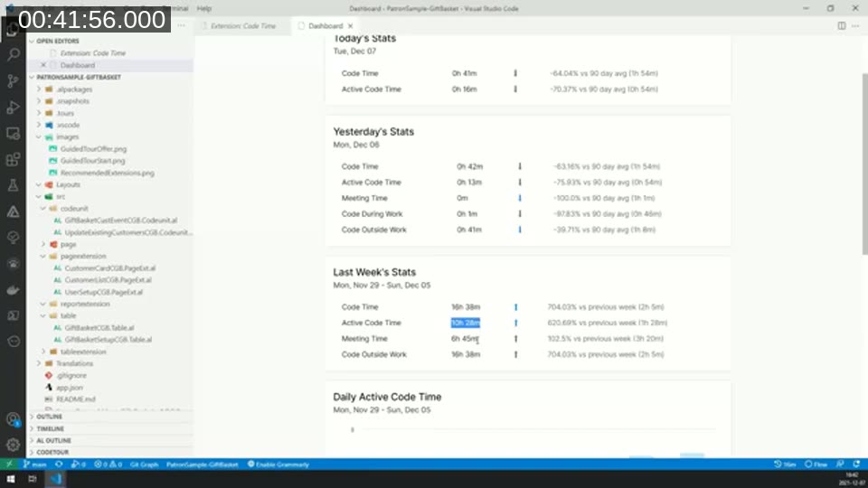
Task: Click Enable Grammarly in status bar
Action: [x=278, y=465]
